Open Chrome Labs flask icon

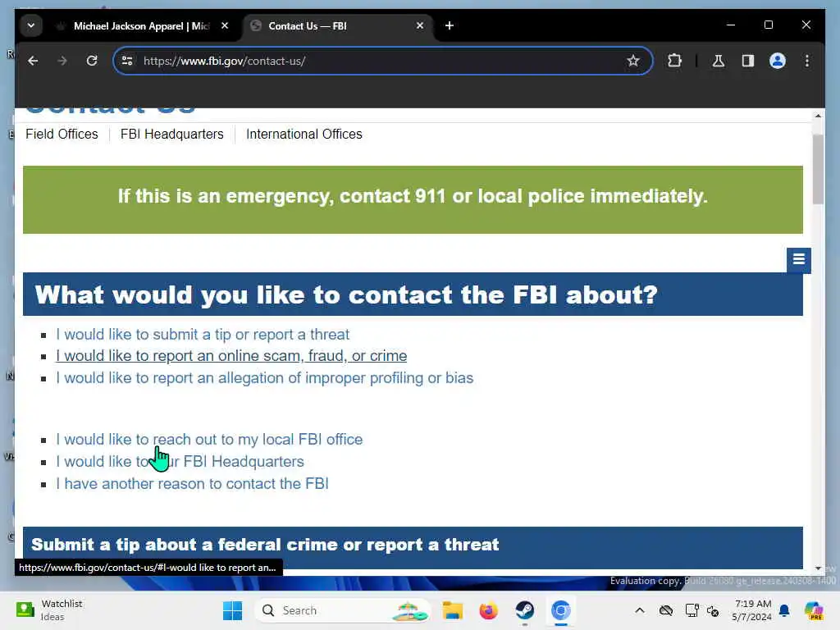pos(719,61)
